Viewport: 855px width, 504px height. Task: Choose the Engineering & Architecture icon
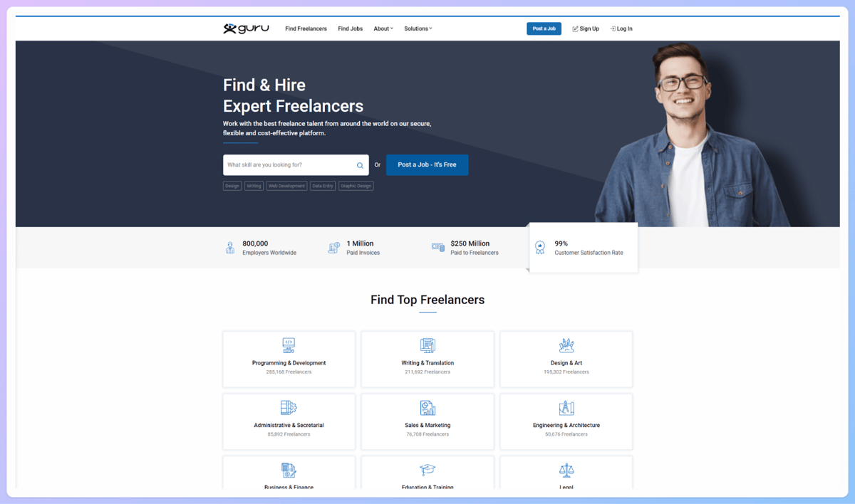[566, 408]
